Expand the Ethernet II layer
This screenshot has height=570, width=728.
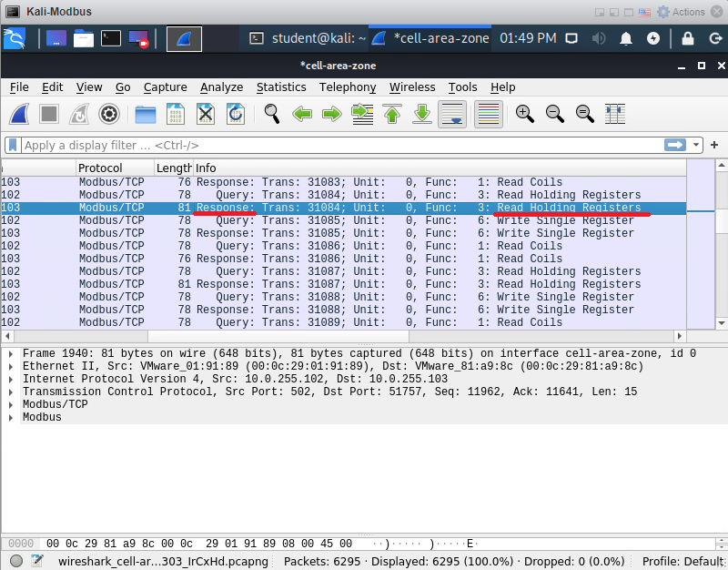[x=11, y=367]
